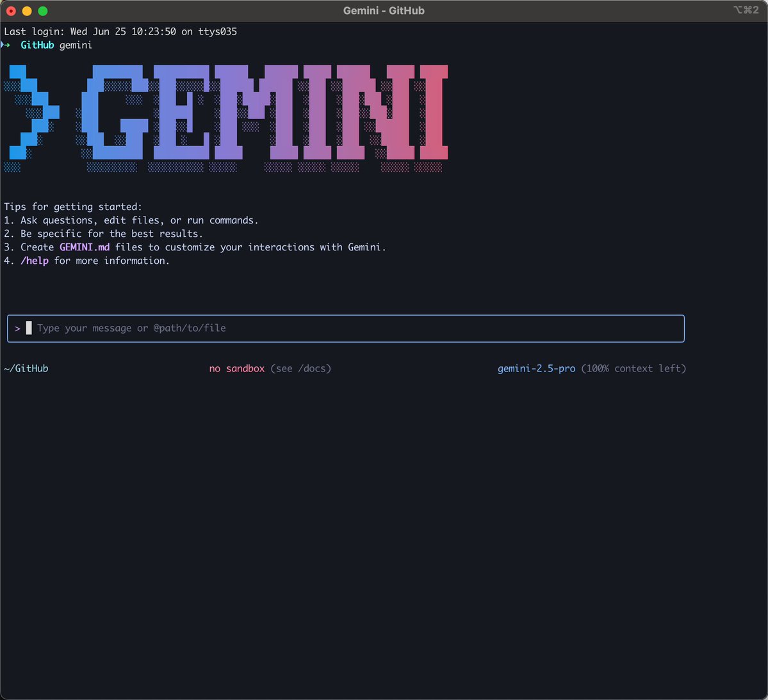Click the red 'no sandbox' status text
Image resolution: width=768 pixels, height=700 pixels.
coord(236,368)
